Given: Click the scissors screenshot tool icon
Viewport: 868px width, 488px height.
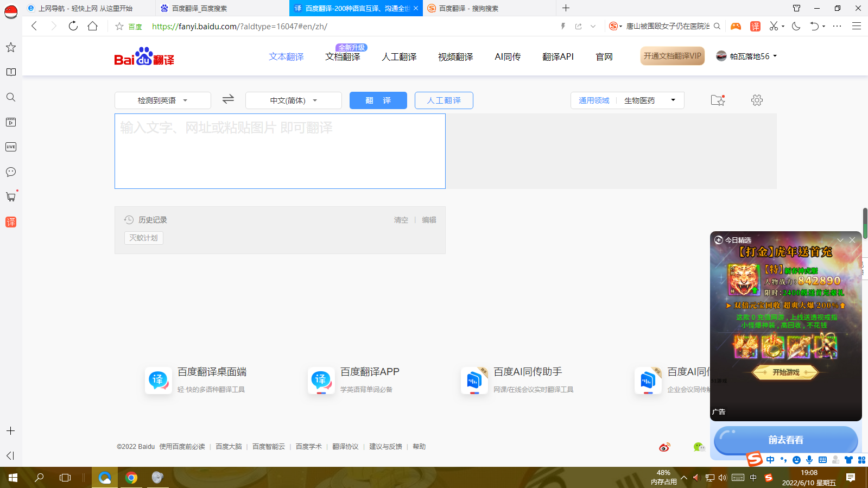Looking at the screenshot, I should [x=774, y=26].
